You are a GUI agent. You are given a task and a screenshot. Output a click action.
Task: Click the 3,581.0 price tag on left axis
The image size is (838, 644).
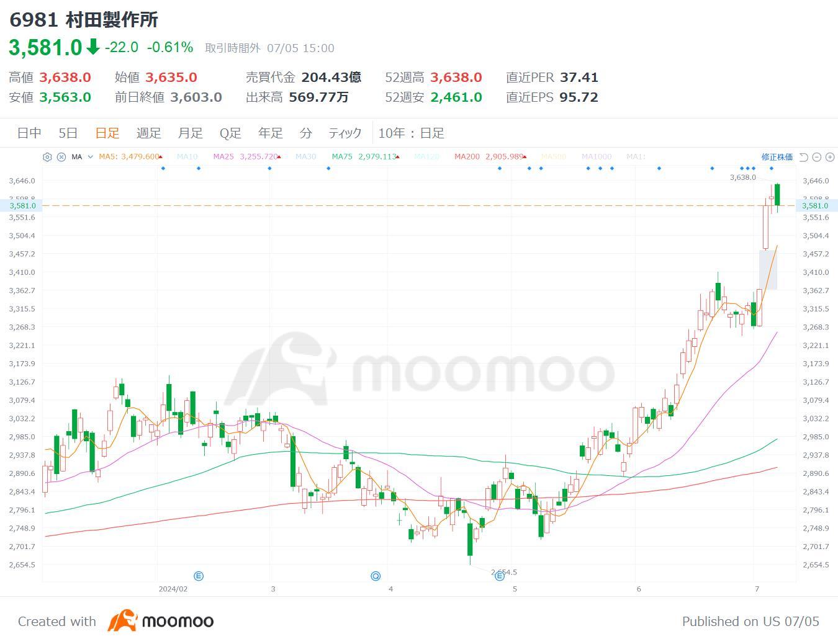(22, 205)
